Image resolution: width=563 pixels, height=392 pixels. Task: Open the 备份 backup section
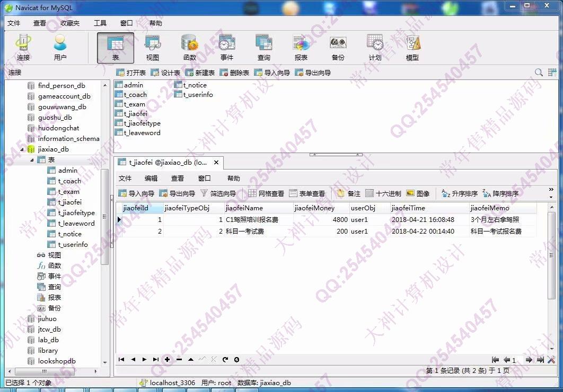pyautogui.click(x=338, y=48)
